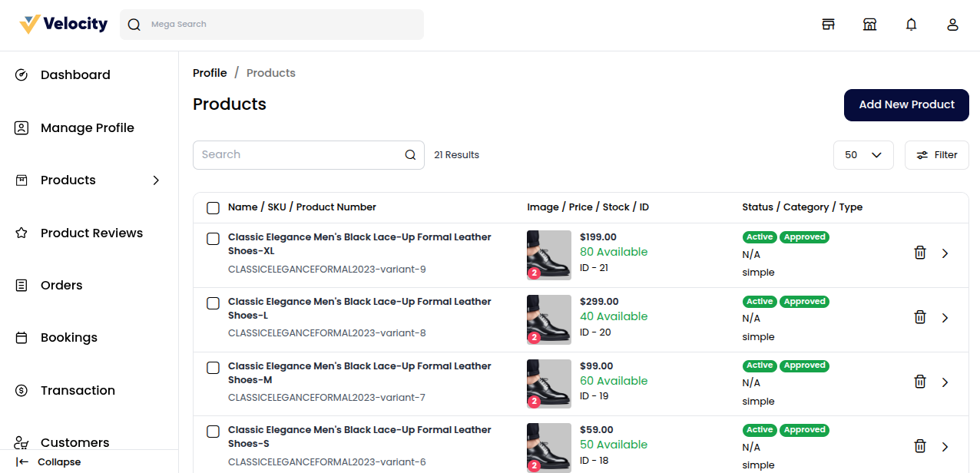Expand Shoes-S row with right chevron
980x473 pixels.
coord(945,447)
